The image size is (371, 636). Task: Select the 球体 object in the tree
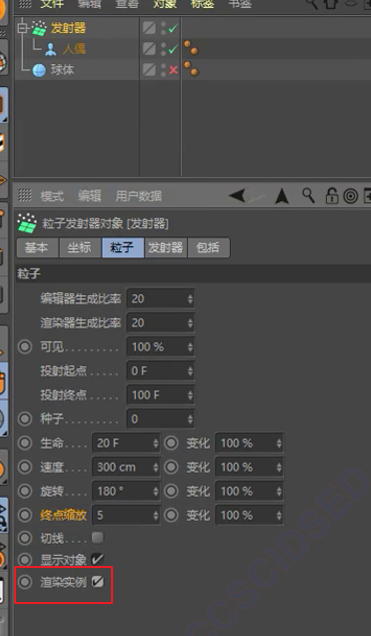click(62, 70)
